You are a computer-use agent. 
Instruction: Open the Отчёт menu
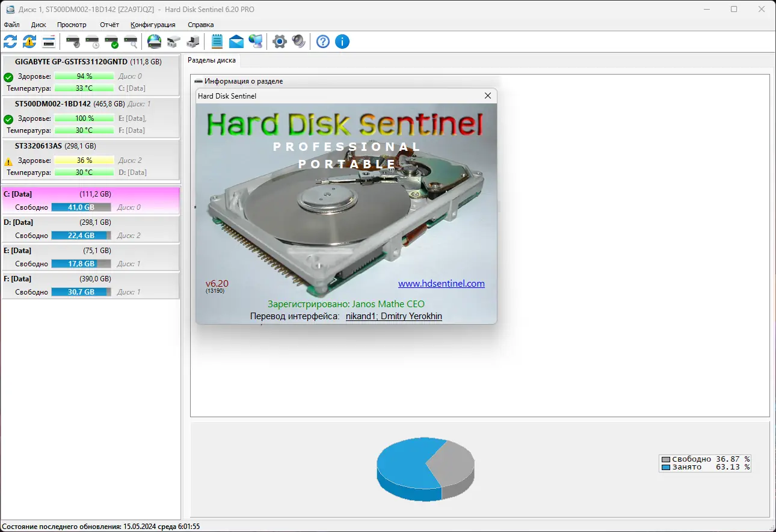[x=109, y=25]
